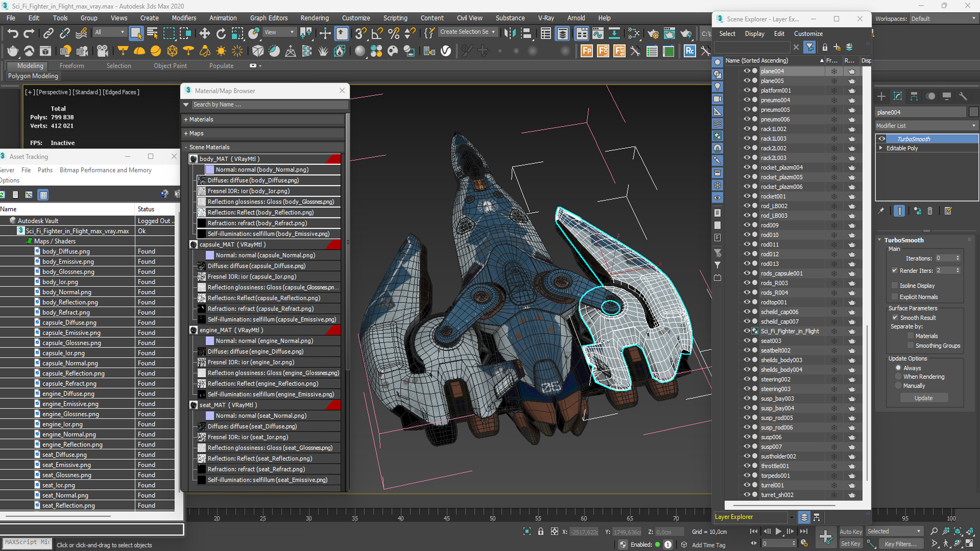Viewport: 980px width, 551px height.
Task: Click the Mirror tool icon
Action: pos(509,34)
